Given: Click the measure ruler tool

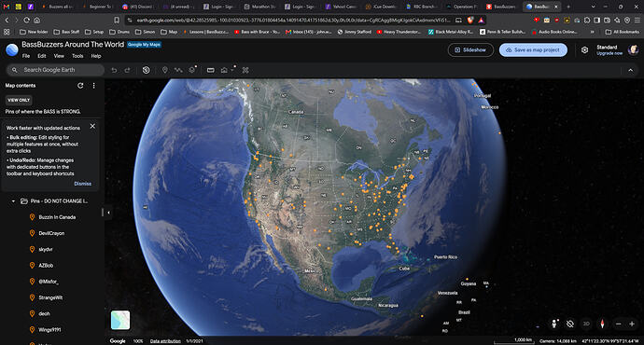Looking at the screenshot, I should tap(210, 70).
